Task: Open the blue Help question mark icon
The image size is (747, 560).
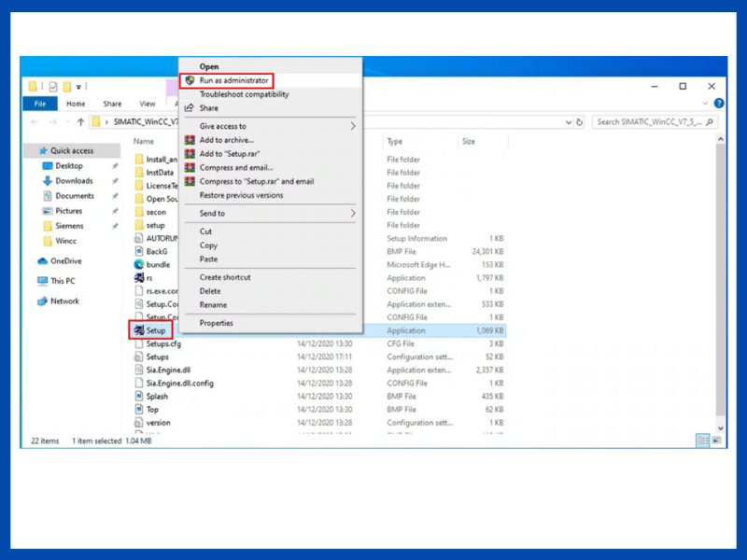Action: coord(718,104)
